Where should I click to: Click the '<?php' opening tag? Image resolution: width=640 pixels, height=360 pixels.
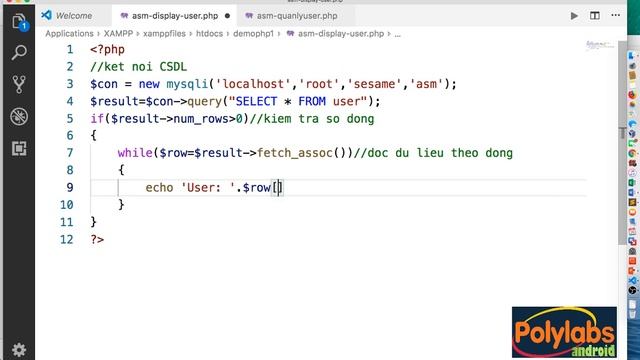pyautogui.click(x=108, y=49)
